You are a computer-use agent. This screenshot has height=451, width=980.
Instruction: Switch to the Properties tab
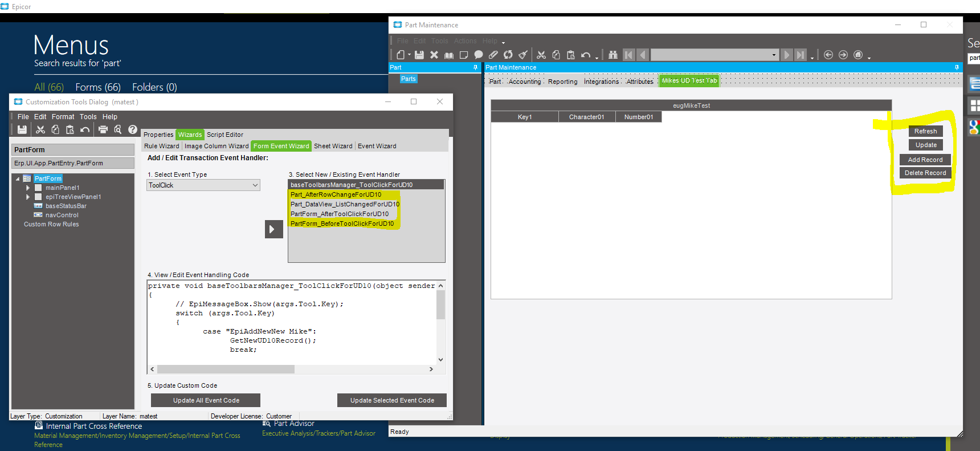(x=158, y=135)
